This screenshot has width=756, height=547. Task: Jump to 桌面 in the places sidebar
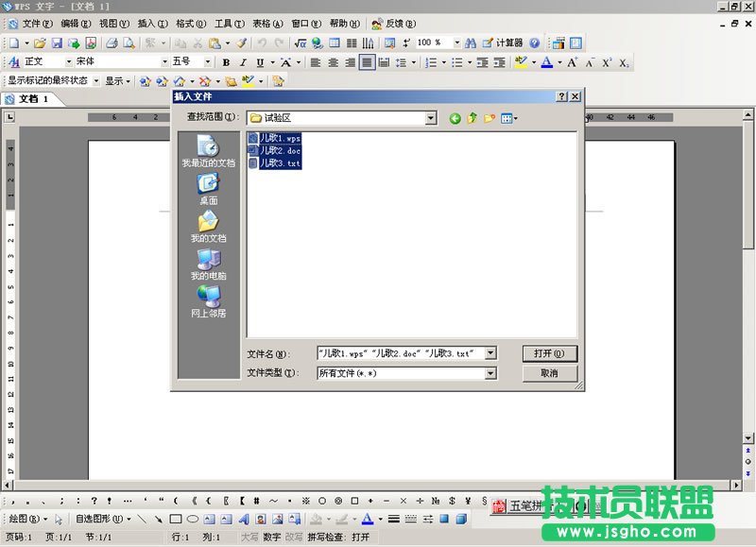208,189
